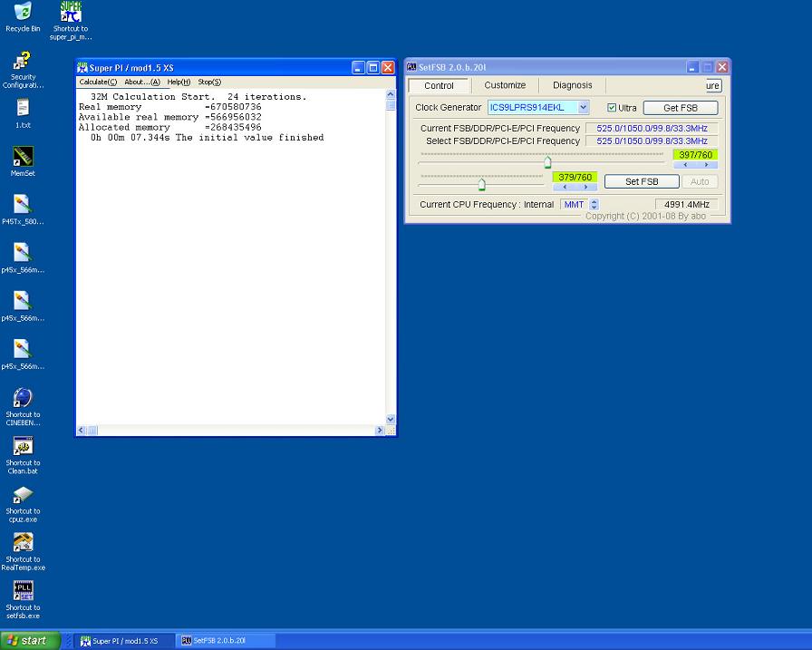Click the 'Allocated memory =268435496' line
Image resolution: width=812 pixels, height=650 pixels.
(169, 128)
